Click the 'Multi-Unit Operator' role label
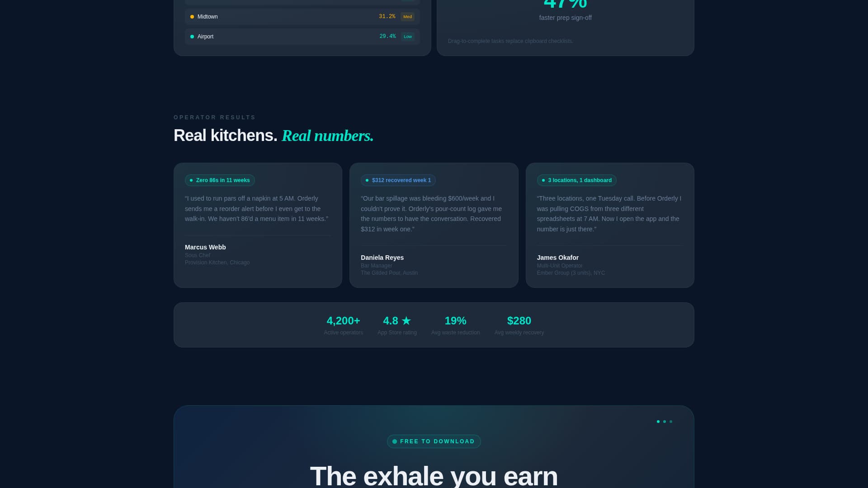The height and width of the screenshot is (488, 868). (x=559, y=266)
